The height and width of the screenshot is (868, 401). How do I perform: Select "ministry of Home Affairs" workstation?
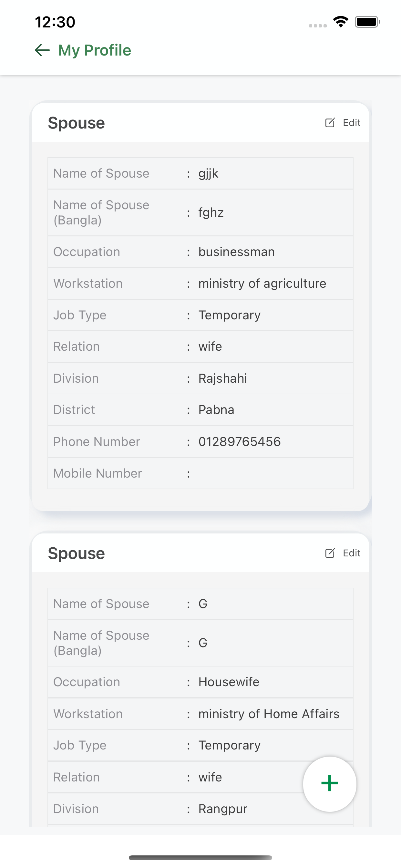tap(269, 714)
